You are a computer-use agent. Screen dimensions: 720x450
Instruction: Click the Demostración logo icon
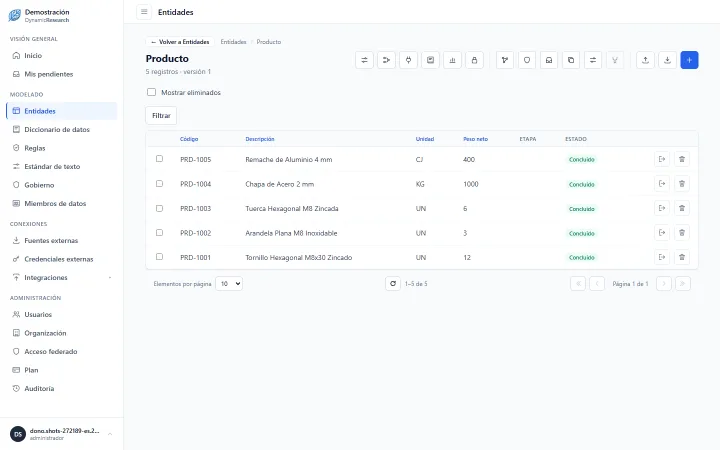(15, 15)
